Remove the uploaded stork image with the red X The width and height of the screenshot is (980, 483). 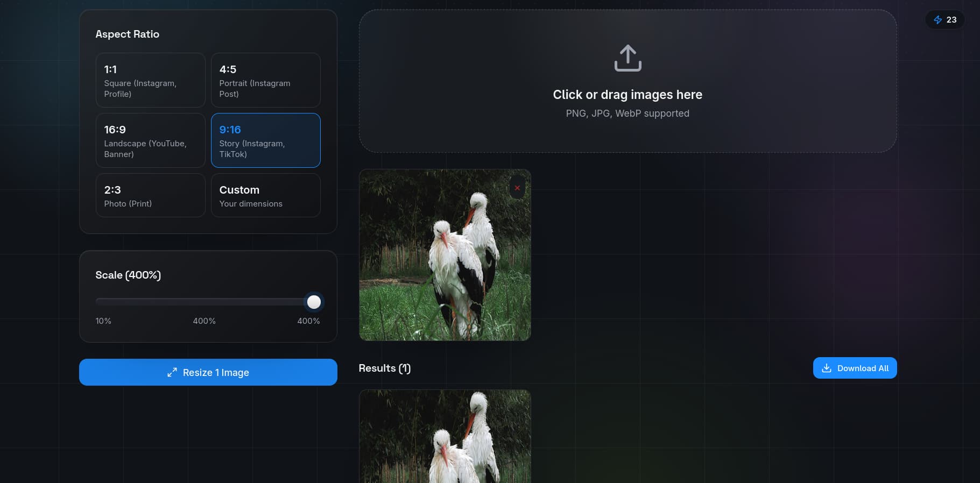(x=517, y=188)
